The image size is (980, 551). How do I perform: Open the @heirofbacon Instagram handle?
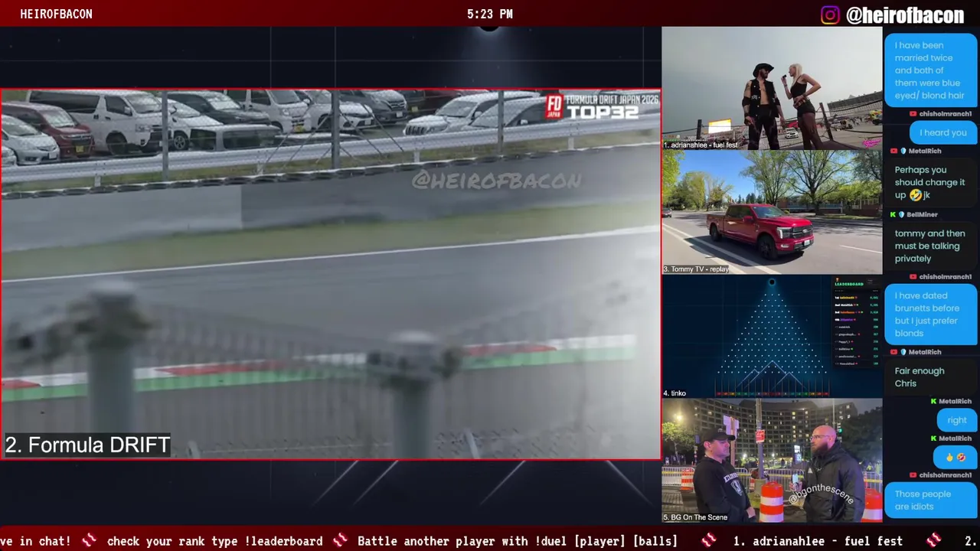pyautogui.click(x=905, y=15)
